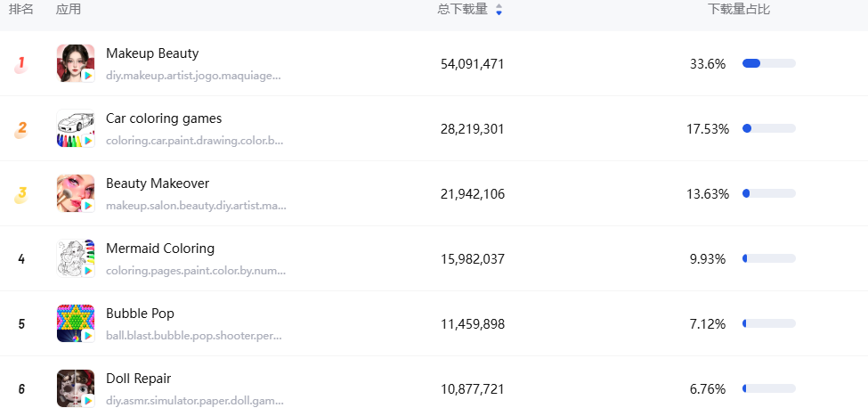Click the 下载量占比 column header
868x416 pixels.
(739, 10)
